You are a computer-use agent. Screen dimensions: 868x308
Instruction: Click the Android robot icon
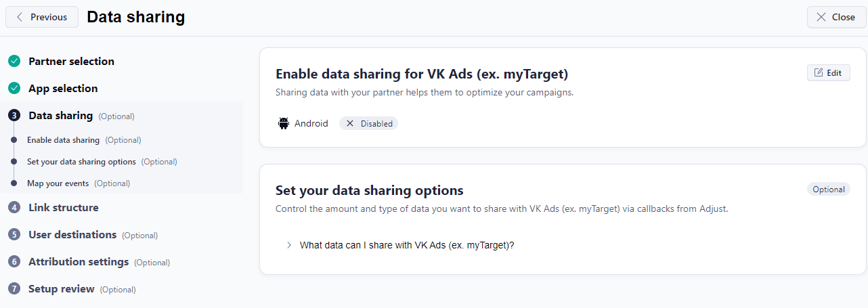[284, 123]
